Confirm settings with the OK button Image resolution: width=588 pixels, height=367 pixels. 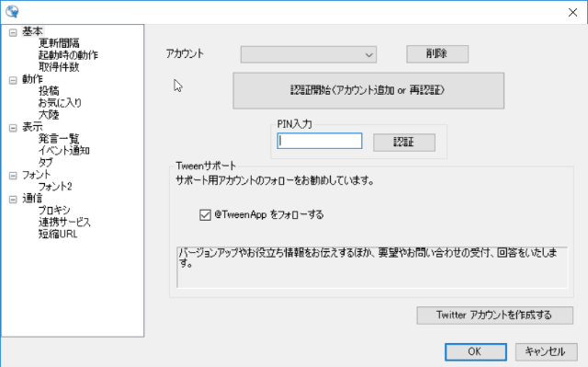pos(476,352)
